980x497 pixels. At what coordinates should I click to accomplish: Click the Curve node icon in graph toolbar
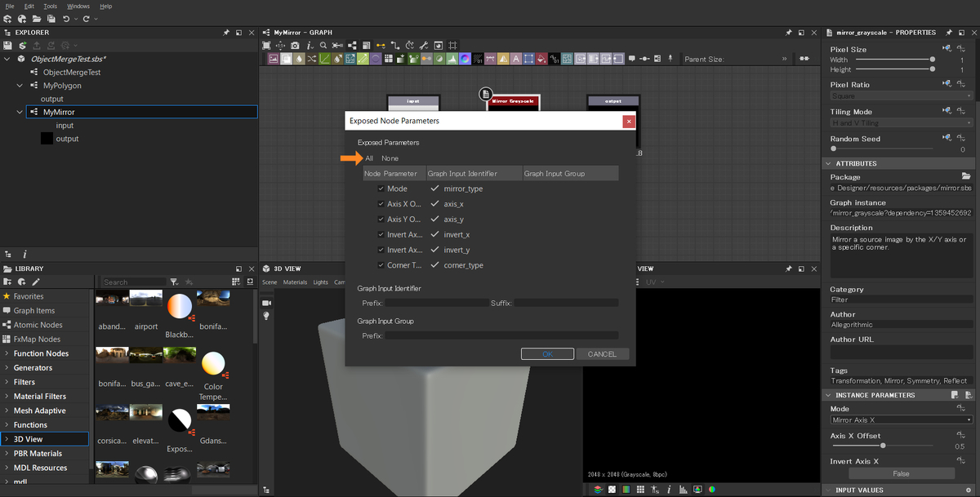(x=324, y=59)
